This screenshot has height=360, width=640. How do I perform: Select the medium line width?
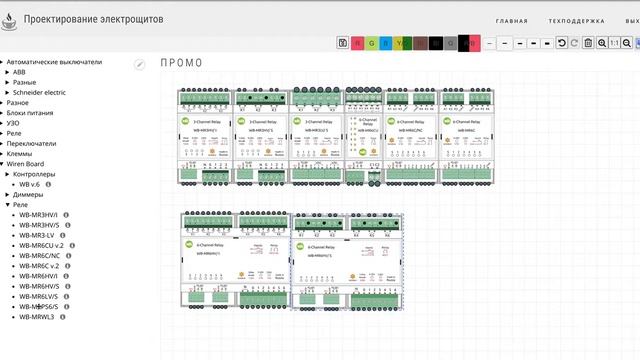coord(520,43)
